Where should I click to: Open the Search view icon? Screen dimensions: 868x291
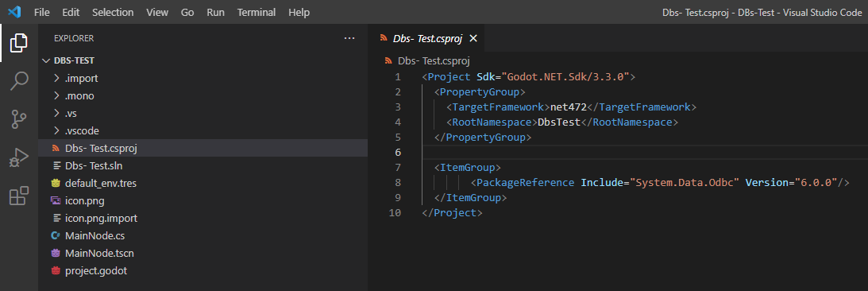coord(19,81)
